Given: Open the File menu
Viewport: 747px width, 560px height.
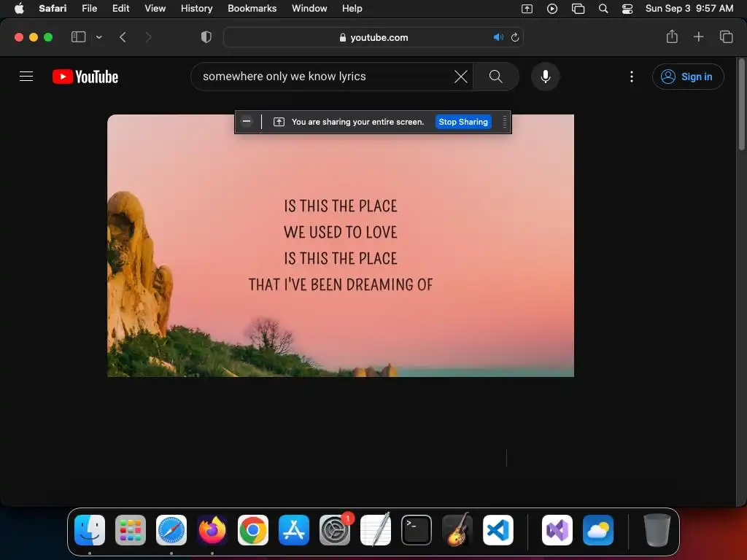Looking at the screenshot, I should (89, 8).
